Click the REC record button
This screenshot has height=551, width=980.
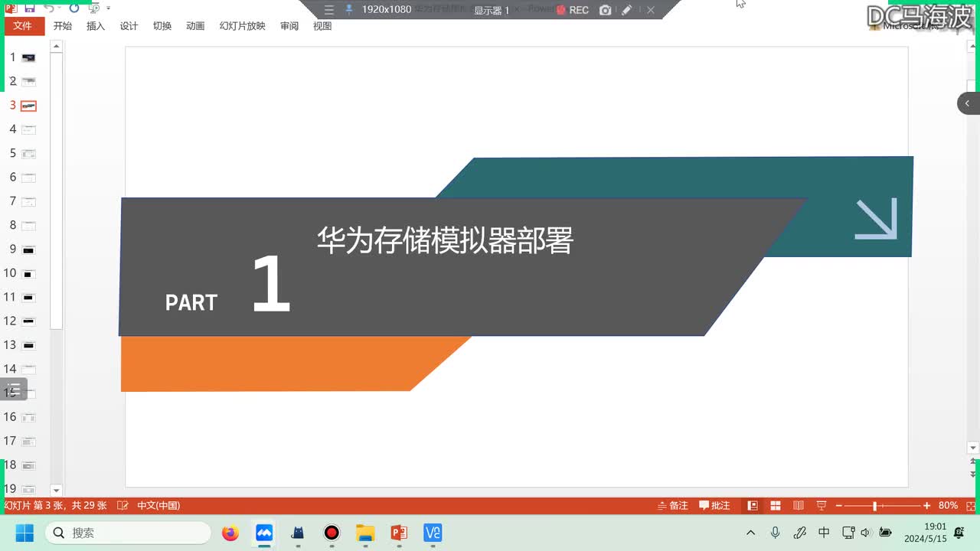click(573, 10)
